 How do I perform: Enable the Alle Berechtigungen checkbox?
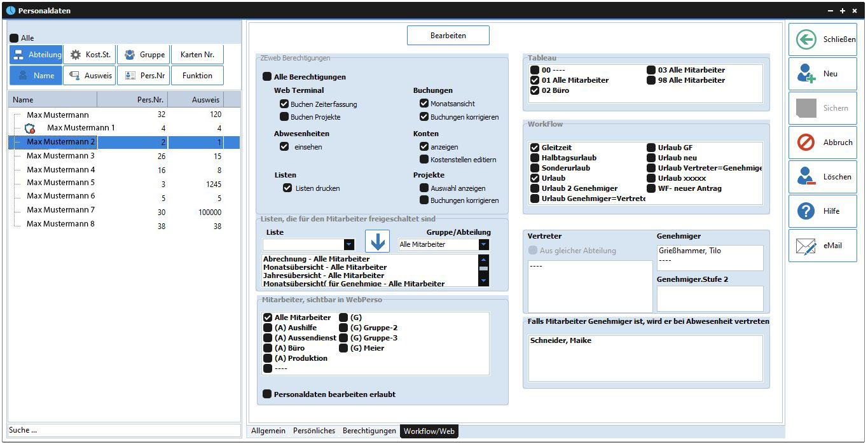(x=267, y=77)
